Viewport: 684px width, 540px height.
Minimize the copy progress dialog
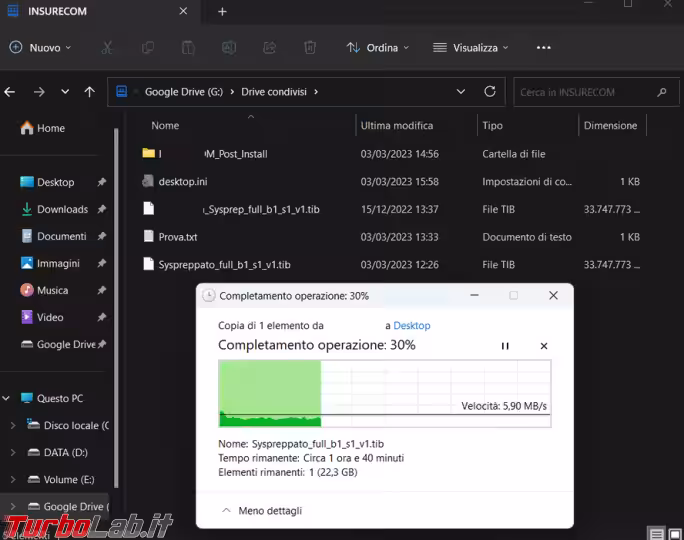[475, 295]
